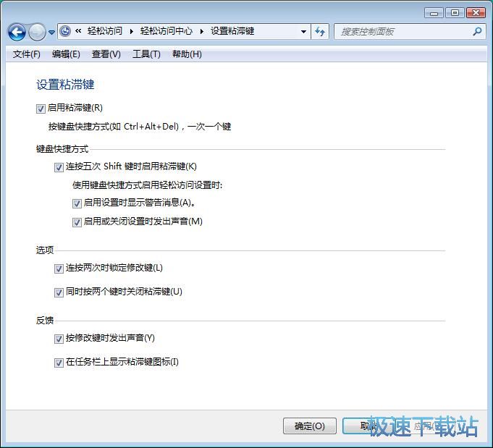The width and height of the screenshot is (493, 448).
Task: Click the 设置粘滞键 page heading
Action: 65,85
